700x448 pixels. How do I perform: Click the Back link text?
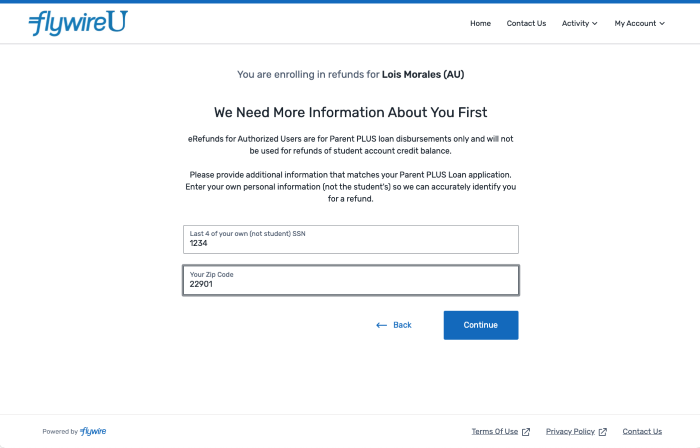(x=402, y=325)
